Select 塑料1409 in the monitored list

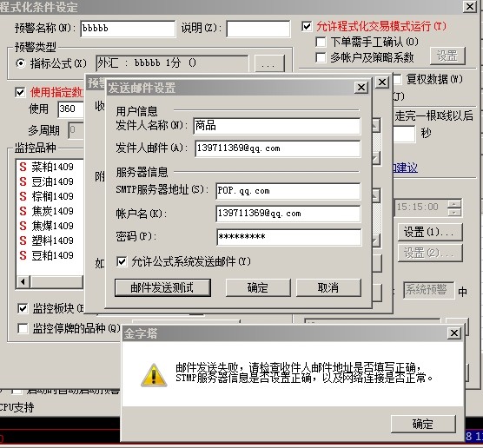tap(52, 240)
